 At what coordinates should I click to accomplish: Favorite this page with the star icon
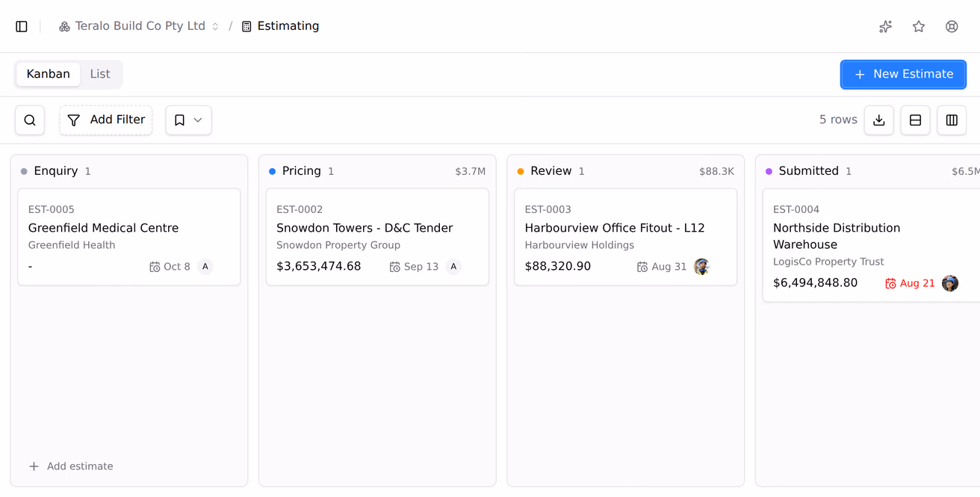coord(919,26)
